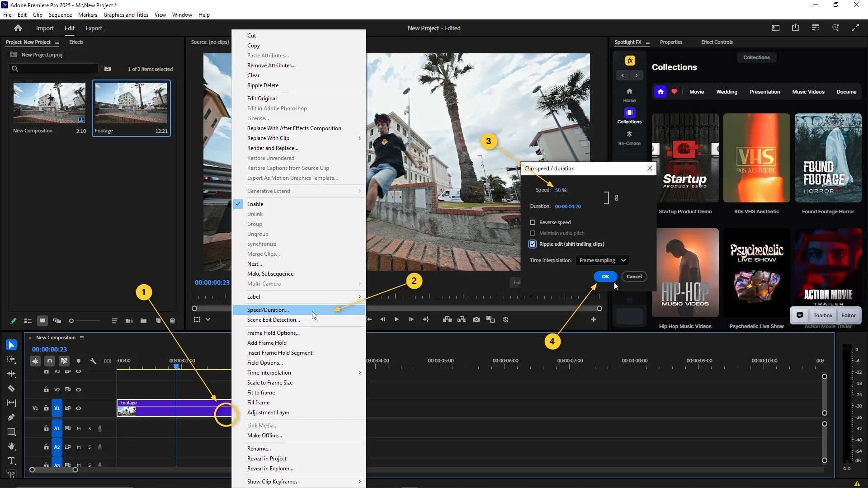Select the Rectangle tool
This screenshot has height=488, width=868.
pyautogui.click(x=11, y=432)
